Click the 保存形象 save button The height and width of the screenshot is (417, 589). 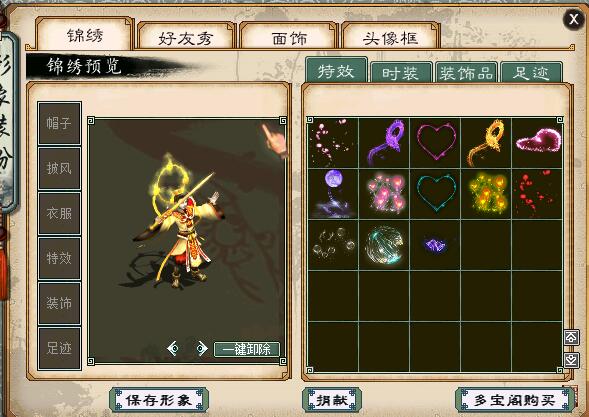pyautogui.click(x=159, y=400)
